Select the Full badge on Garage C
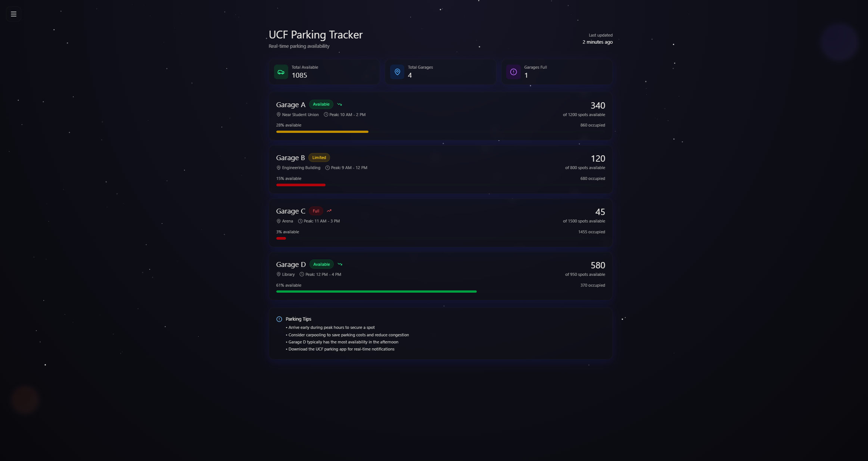The width and height of the screenshot is (868, 461). 316,211
